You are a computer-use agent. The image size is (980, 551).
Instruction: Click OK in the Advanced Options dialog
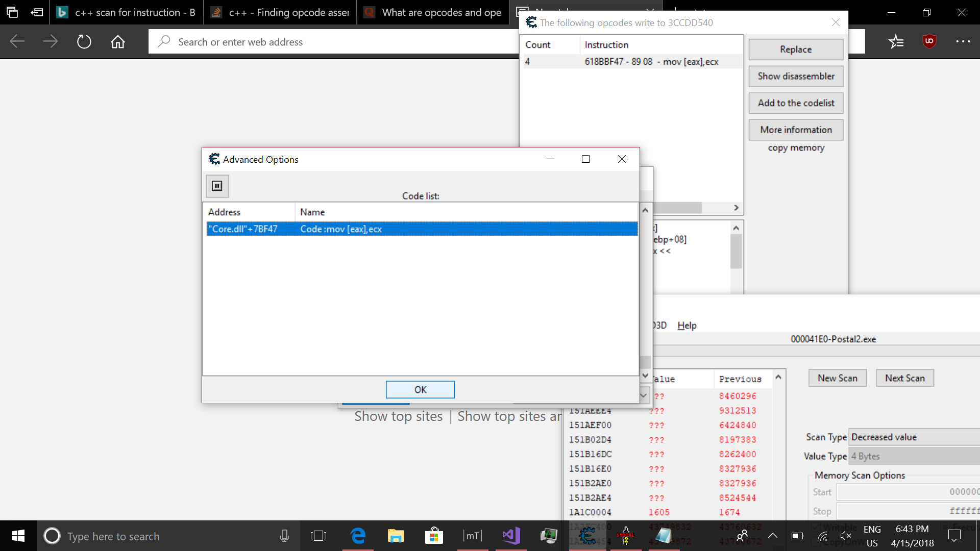point(420,389)
